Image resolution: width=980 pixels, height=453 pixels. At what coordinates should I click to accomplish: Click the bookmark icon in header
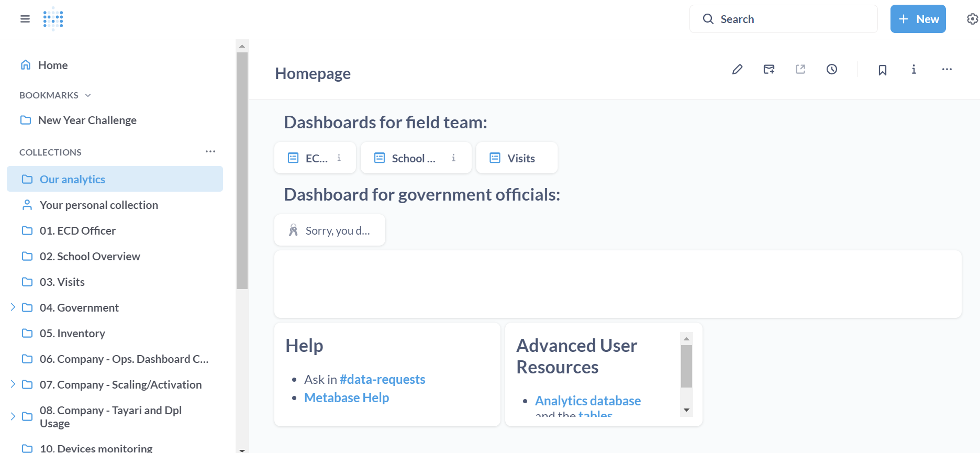coord(882,70)
